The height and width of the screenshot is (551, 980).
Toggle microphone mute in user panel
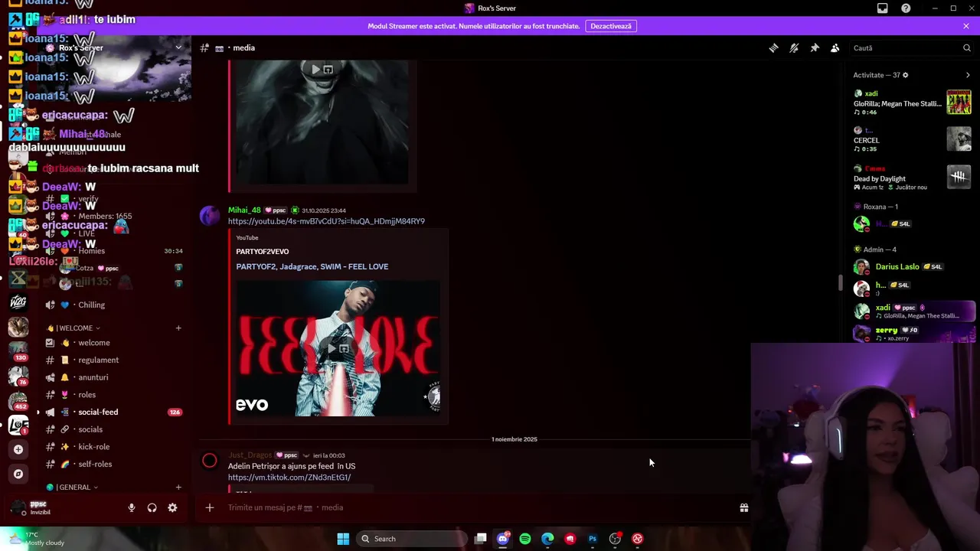point(132,507)
